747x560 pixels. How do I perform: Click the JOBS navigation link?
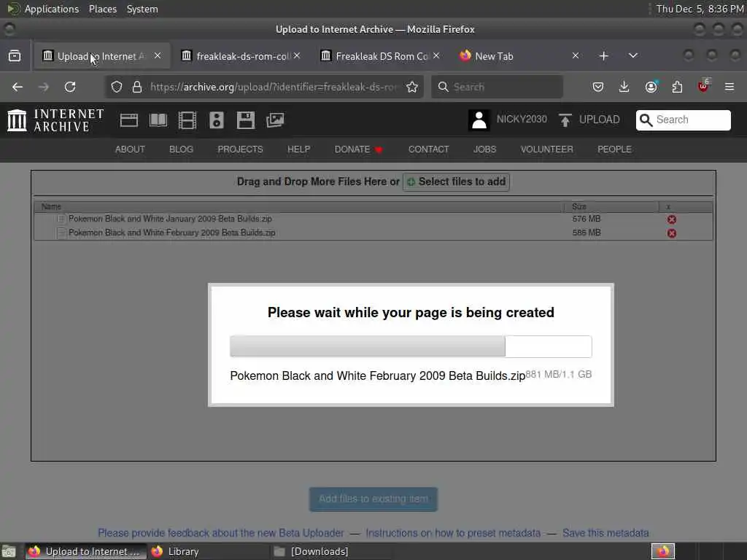(484, 149)
